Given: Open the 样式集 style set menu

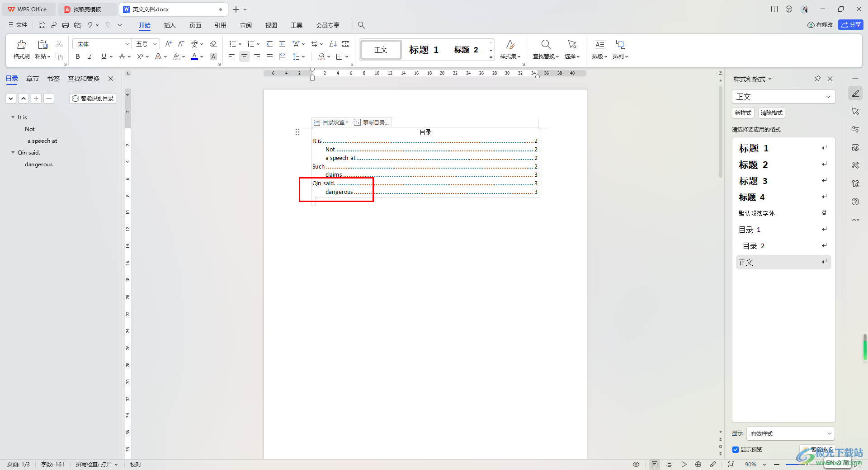Looking at the screenshot, I should click(x=510, y=50).
